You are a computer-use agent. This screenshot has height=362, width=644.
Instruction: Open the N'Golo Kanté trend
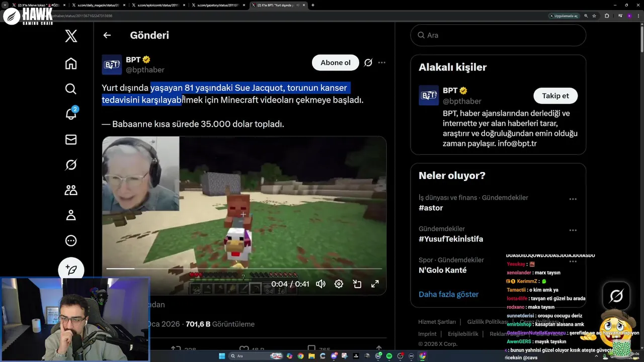coord(443,270)
